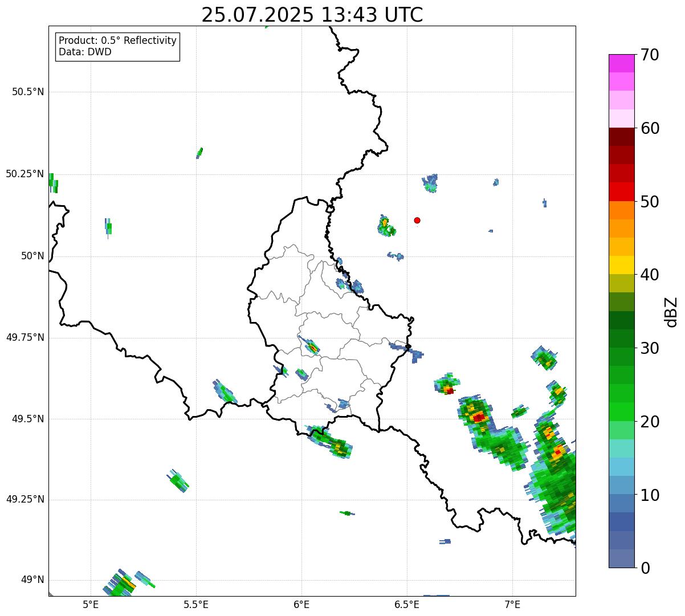Click the dark maroon 60 dBZ swatch
Image resolution: width=685 pixels, height=616 pixels.
coord(622,137)
